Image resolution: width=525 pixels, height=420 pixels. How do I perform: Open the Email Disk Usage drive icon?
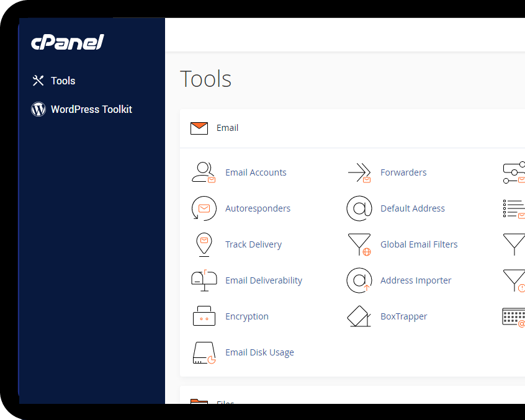tap(204, 352)
